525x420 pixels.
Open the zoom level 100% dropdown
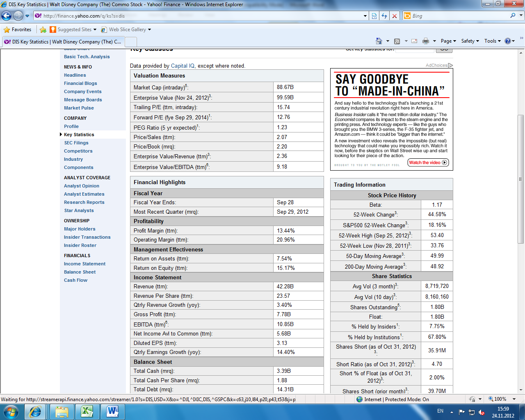[514, 399]
